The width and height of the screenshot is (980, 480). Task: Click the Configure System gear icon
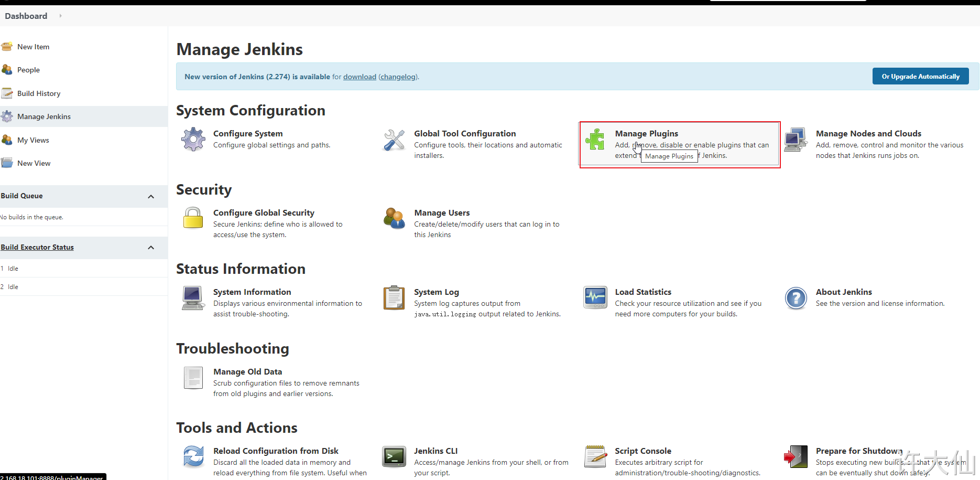(x=193, y=140)
